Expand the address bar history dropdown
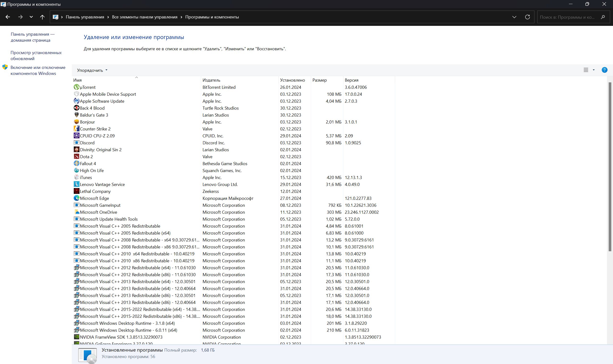Screen dimensions: 613x364 point(514,17)
